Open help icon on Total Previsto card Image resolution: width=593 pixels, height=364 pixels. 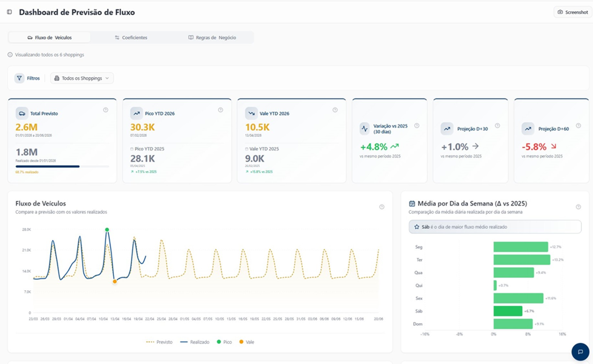point(106,110)
